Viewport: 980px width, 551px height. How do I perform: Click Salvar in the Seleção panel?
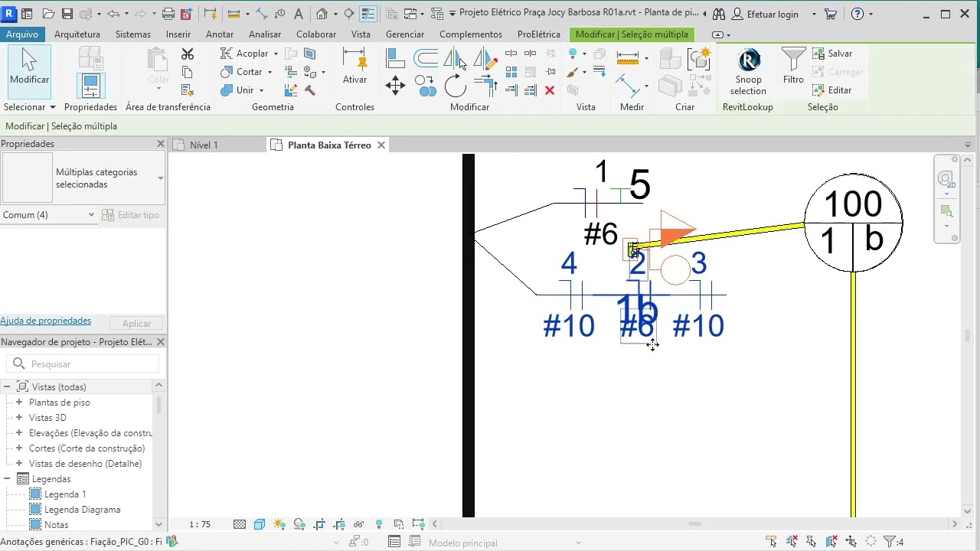coord(832,54)
